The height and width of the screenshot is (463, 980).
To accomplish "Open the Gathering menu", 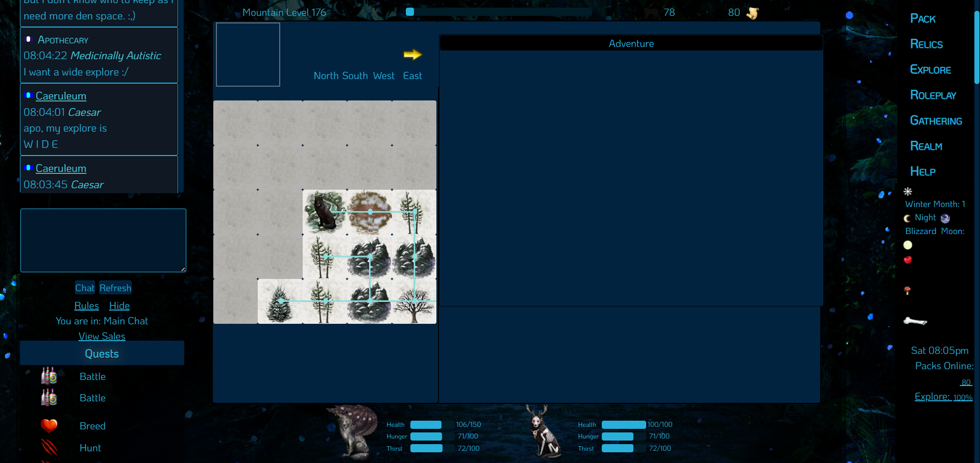I will click(x=936, y=121).
